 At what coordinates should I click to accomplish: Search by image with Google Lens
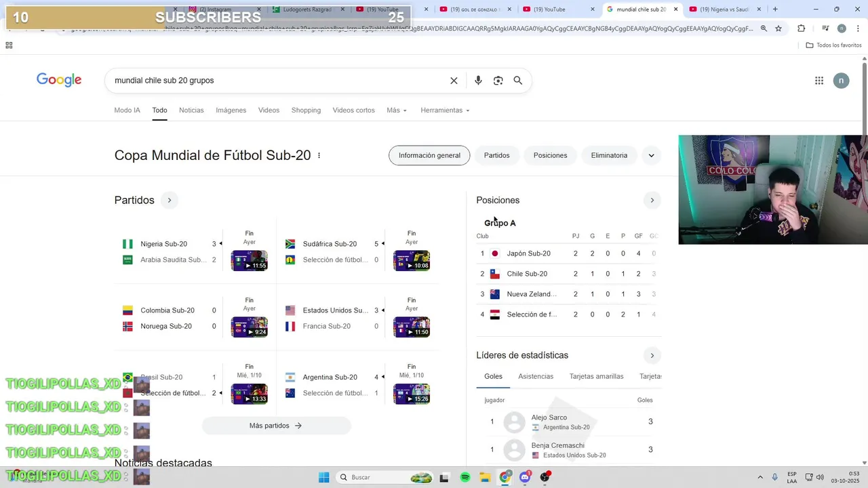498,81
